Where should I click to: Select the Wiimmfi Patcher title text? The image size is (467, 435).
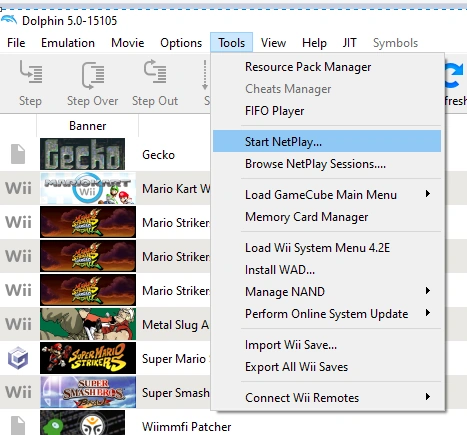[187, 427]
